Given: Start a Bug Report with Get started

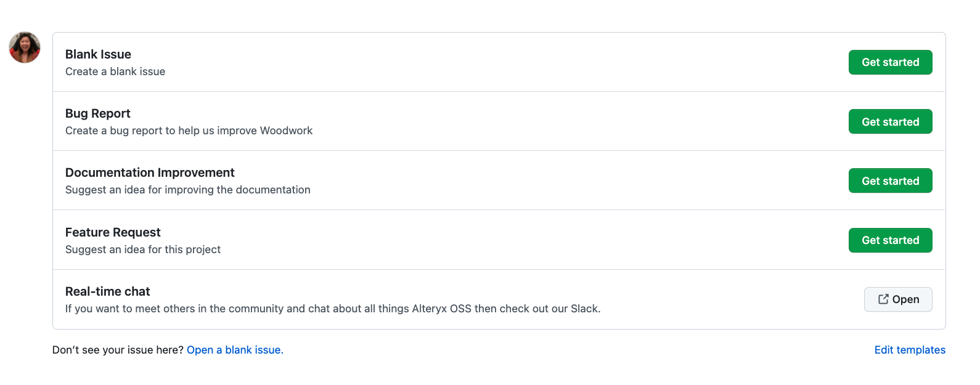Looking at the screenshot, I should [890, 121].
